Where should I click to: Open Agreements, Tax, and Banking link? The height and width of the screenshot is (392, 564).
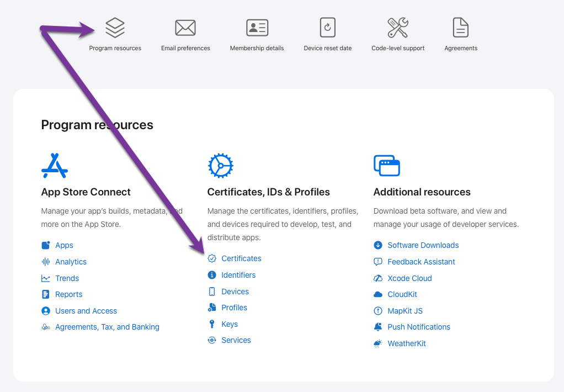[107, 327]
